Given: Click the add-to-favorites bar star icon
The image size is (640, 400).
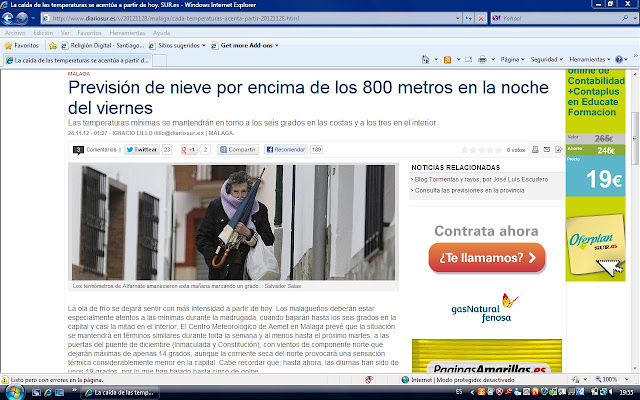Looking at the screenshot, I should 53,46.
